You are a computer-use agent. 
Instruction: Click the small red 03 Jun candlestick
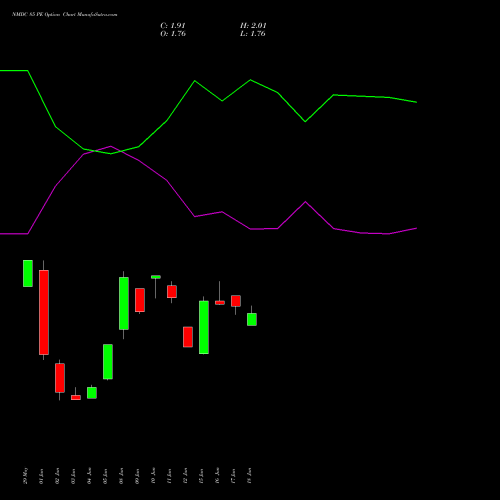76,397
